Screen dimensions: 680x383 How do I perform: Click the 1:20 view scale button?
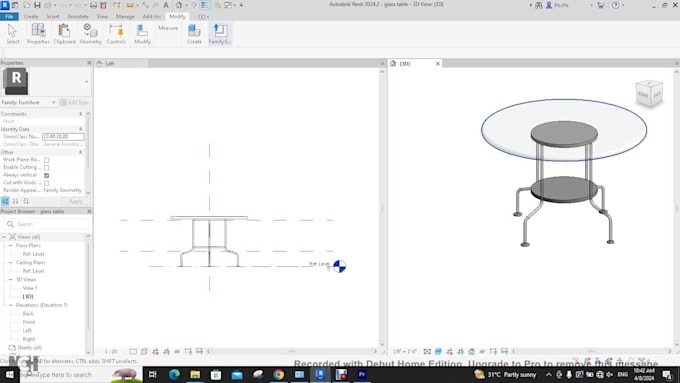tap(111, 351)
